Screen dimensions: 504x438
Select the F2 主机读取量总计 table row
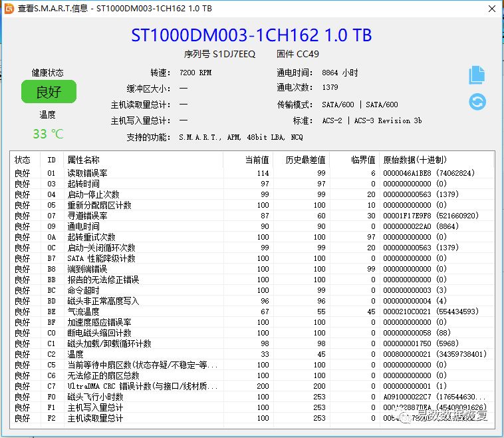[x=252, y=418]
